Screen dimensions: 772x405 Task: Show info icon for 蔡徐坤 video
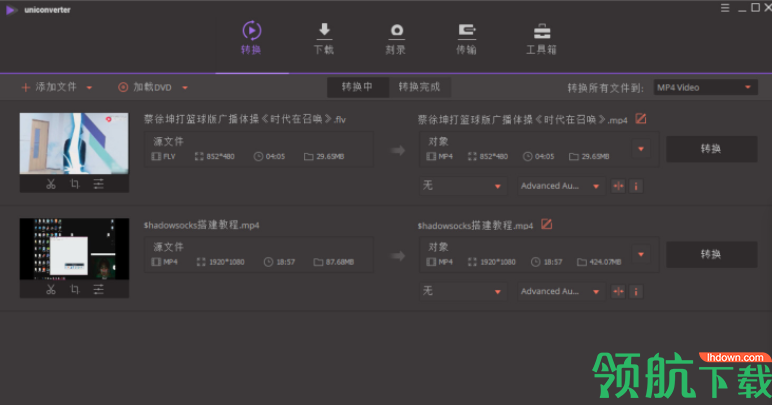point(636,186)
